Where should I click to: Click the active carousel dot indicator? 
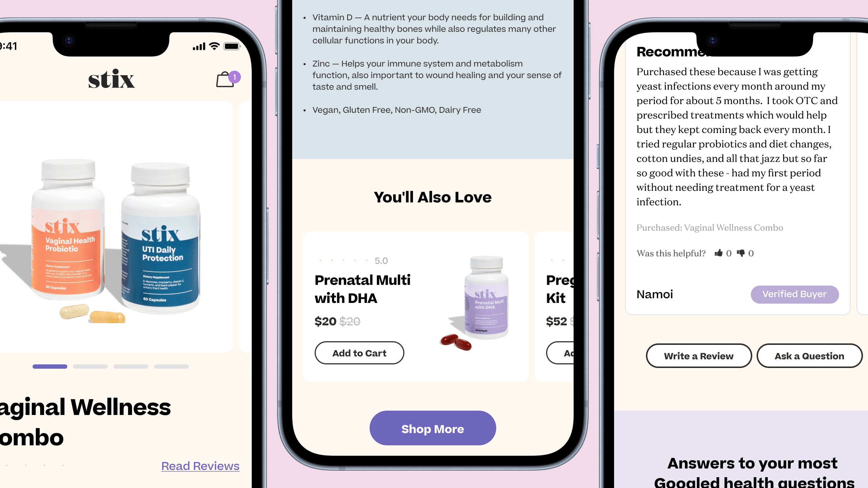[x=50, y=366]
